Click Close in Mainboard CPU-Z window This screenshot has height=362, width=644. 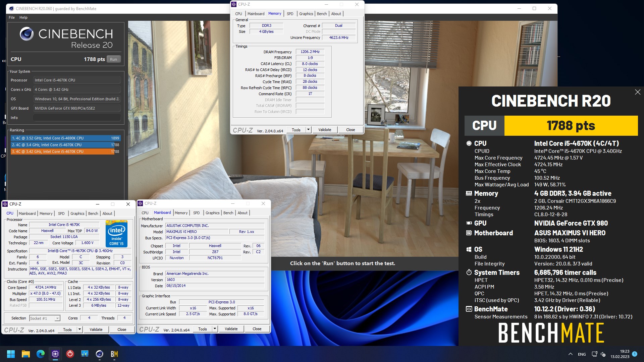click(x=257, y=329)
